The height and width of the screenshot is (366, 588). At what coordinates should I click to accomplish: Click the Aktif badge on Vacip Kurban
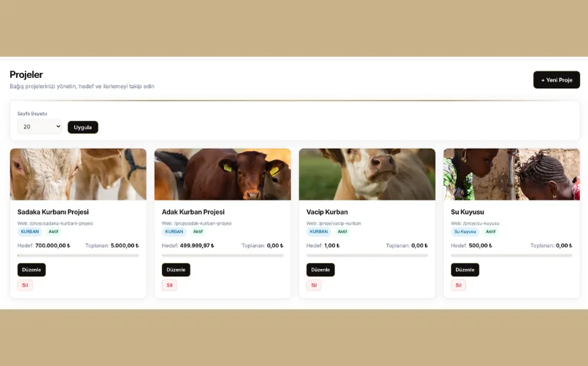[342, 232]
